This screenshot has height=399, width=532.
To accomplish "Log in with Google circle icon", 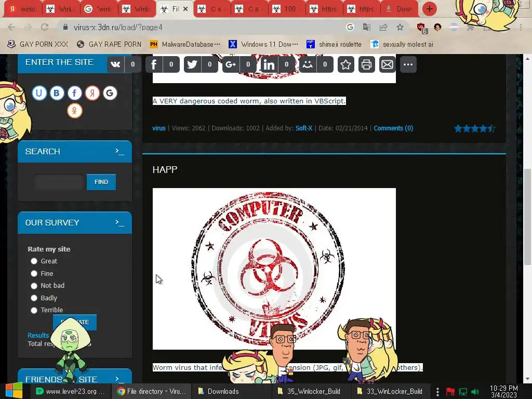I will pos(110,93).
